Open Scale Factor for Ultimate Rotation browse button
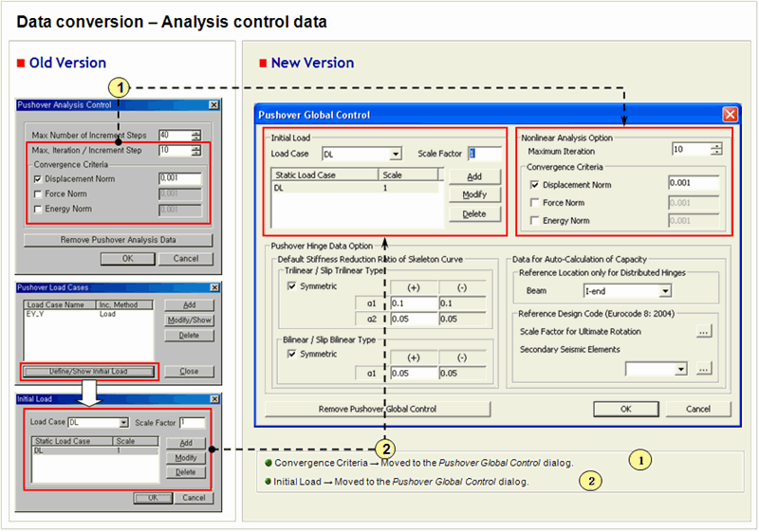 pyautogui.click(x=703, y=331)
